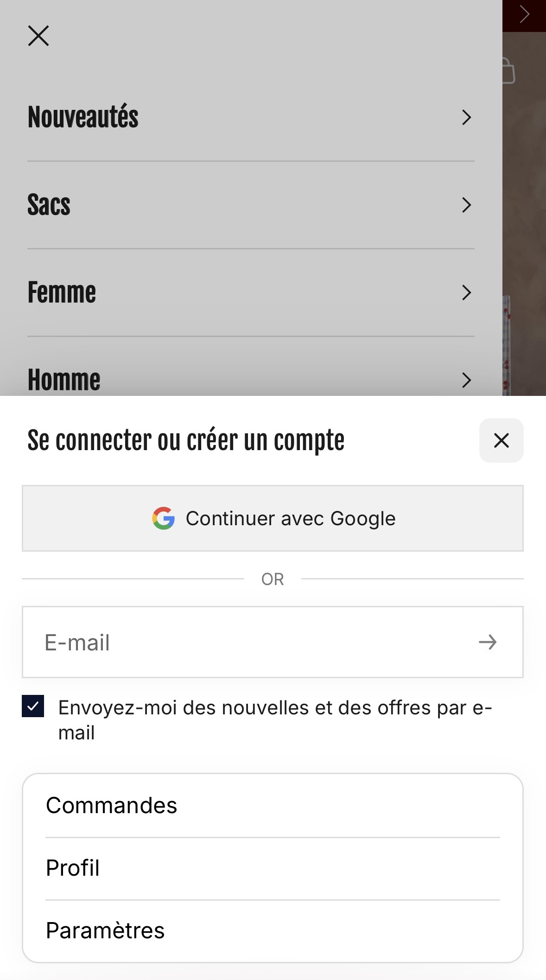Focus the E-mail input field
The image size is (546, 980).
[250, 643]
